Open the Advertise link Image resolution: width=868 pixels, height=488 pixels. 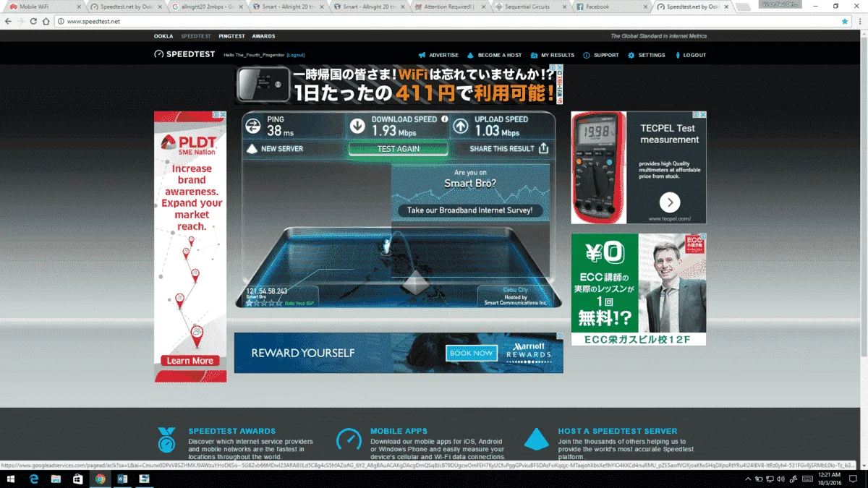tap(438, 55)
